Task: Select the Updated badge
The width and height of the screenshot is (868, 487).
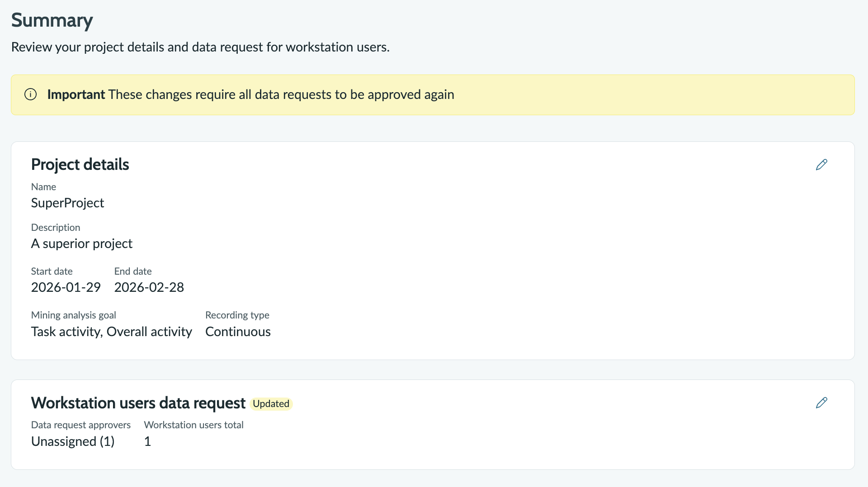Action: [271, 403]
